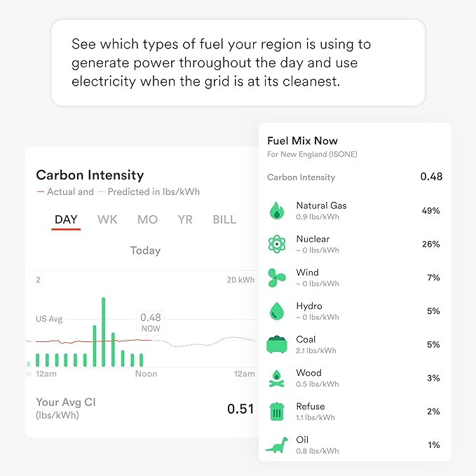Switch to the WK tab
Screen dimensions: 476x476
(x=107, y=219)
